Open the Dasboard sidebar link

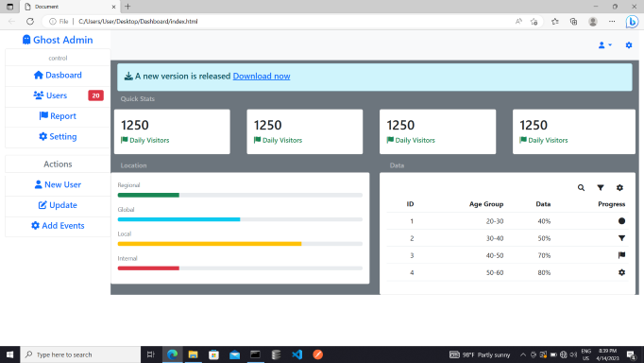click(x=58, y=76)
